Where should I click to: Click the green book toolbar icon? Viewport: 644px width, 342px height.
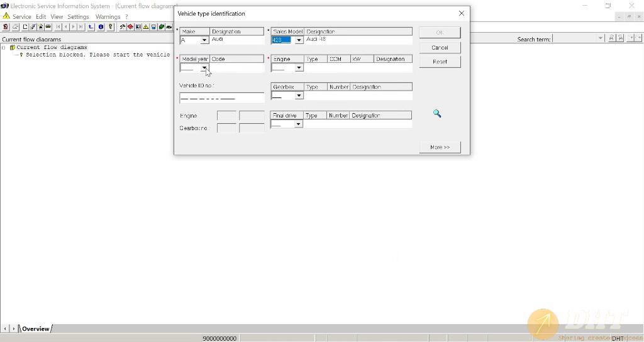(161, 27)
